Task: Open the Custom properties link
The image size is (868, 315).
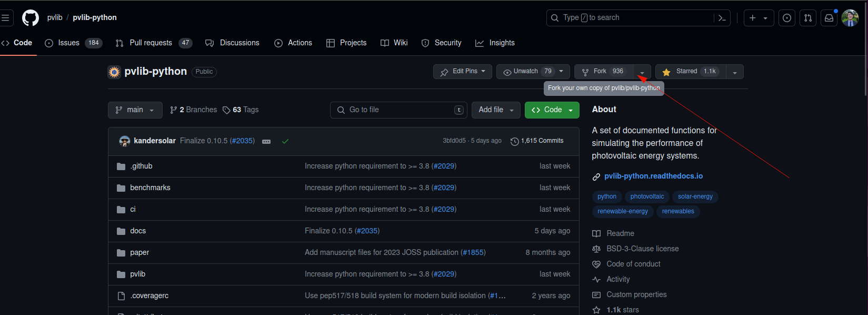Action: 630,294
